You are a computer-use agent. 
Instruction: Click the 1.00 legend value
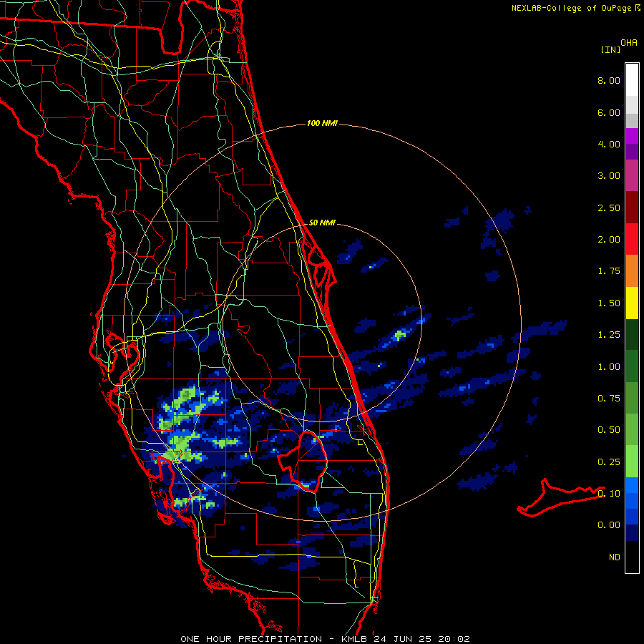coord(609,367)
